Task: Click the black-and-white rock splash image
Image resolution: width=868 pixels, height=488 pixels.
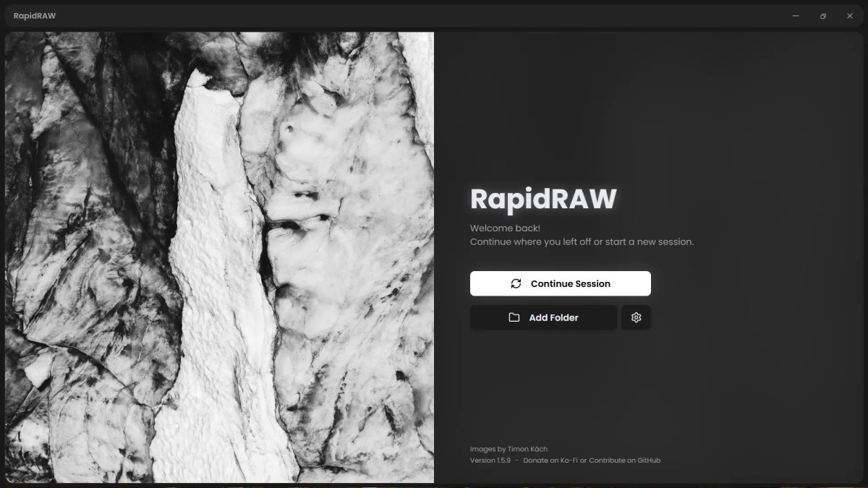Action: (x=220, y=257)
